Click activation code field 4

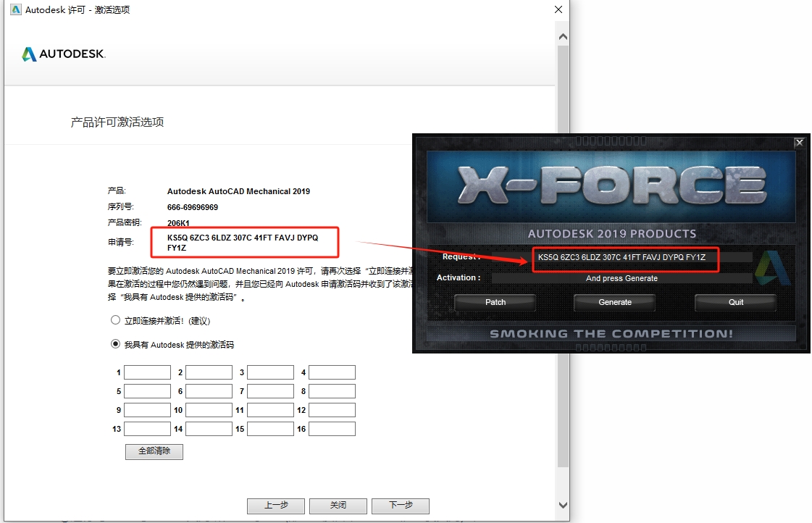(x=332, y=372)
